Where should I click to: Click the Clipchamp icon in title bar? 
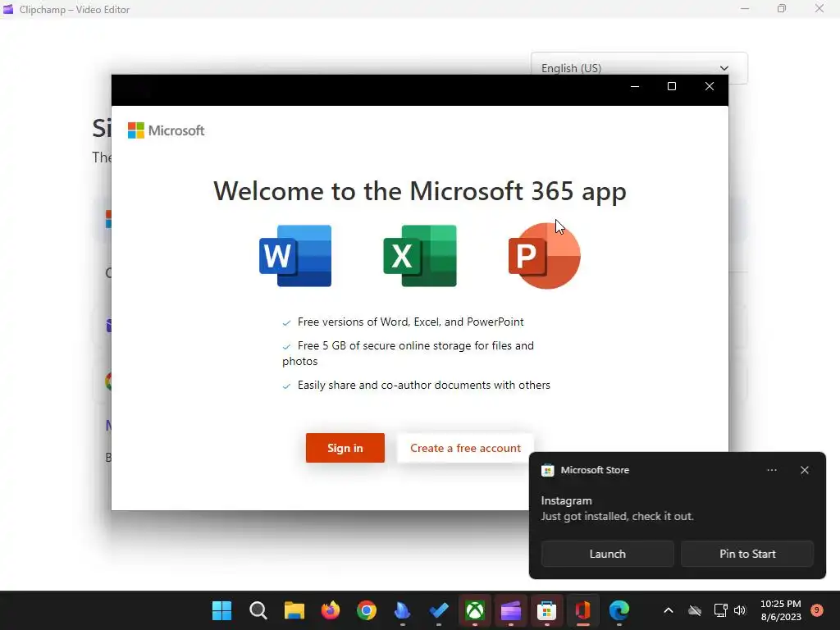(8, 9)
